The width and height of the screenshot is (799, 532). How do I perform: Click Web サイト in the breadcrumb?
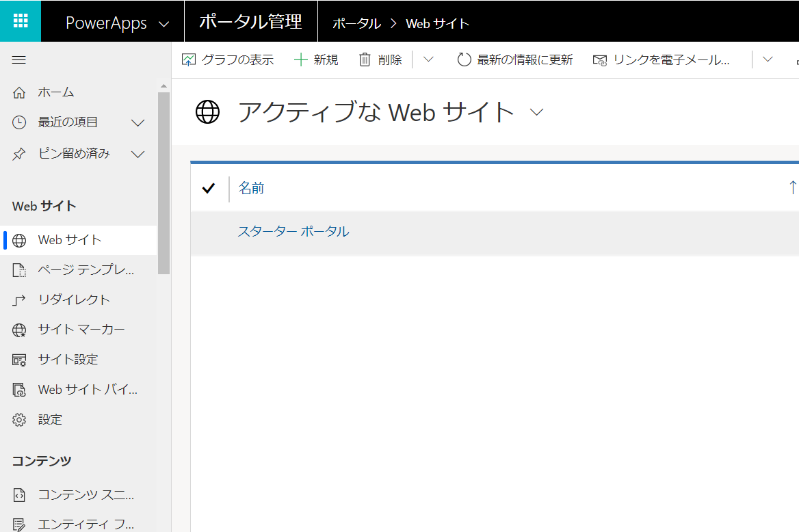tap(437, 23)
